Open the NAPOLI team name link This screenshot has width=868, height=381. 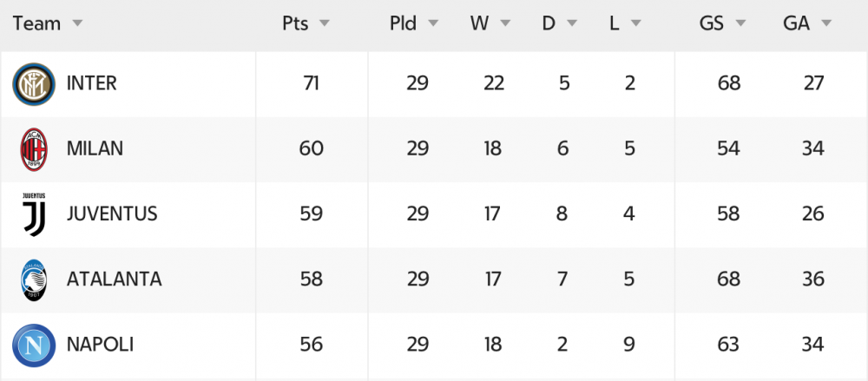tap(100, 345)
